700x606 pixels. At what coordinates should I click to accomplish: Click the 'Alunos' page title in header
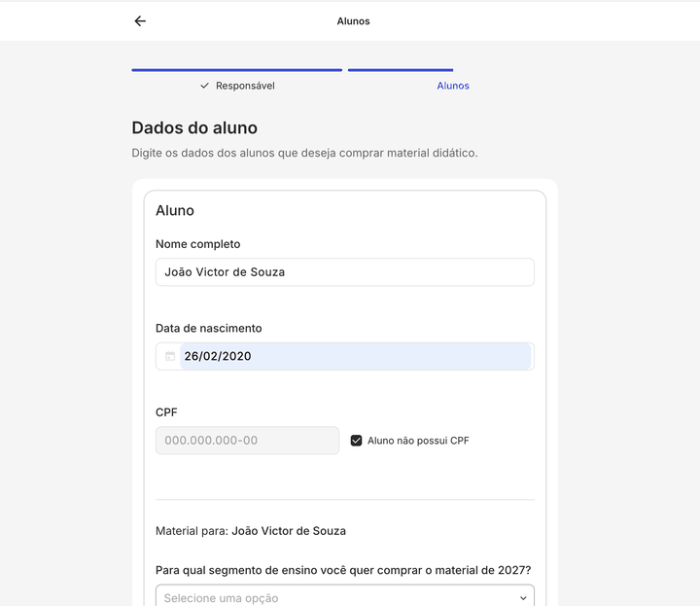353,21
